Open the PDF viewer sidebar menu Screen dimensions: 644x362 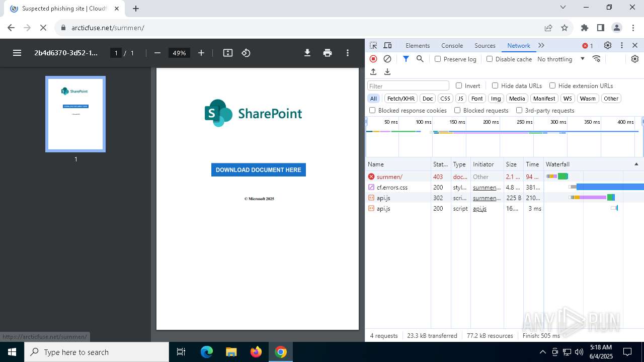(17, 53)
